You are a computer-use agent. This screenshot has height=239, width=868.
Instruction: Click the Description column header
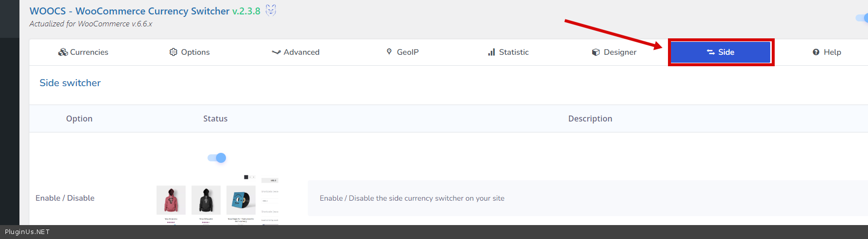pos(590,119)
